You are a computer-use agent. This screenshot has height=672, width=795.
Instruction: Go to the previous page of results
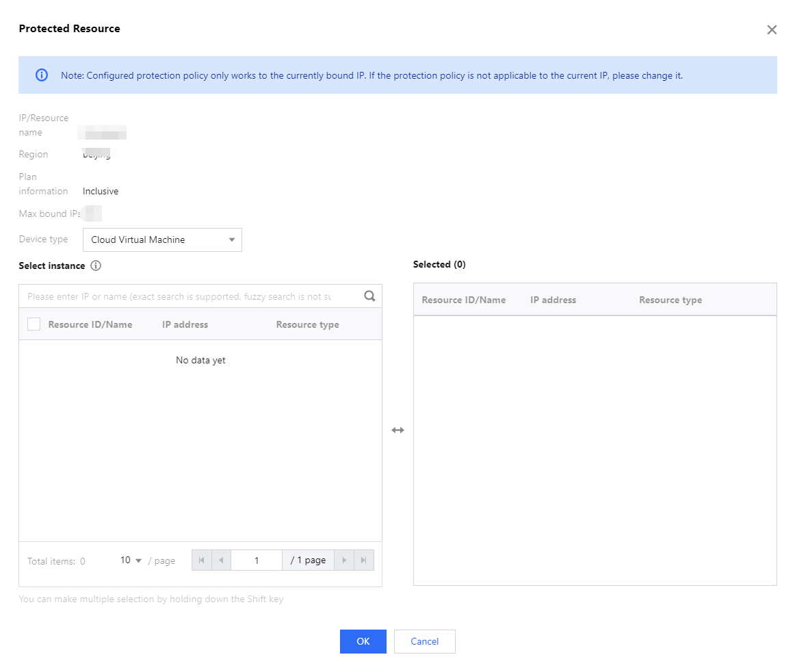click(221, 560)
